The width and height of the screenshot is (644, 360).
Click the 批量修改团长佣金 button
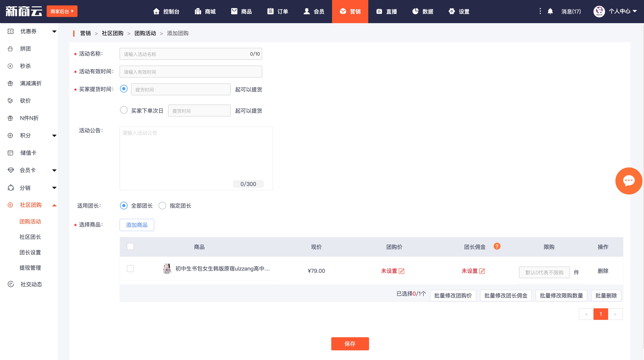click(506, 295)
